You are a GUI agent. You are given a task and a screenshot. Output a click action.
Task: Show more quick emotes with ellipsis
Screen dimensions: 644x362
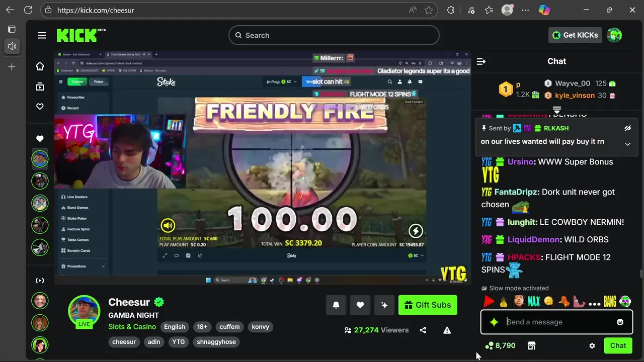point(594,303)
